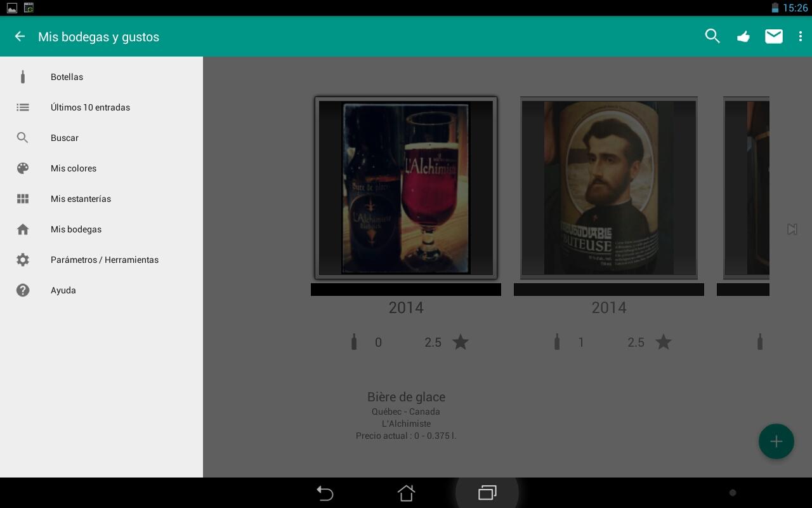Tap the gear icon beside Parámetros / Herramientas
Viewport: 812px width, 508px height.
(23, 260)
